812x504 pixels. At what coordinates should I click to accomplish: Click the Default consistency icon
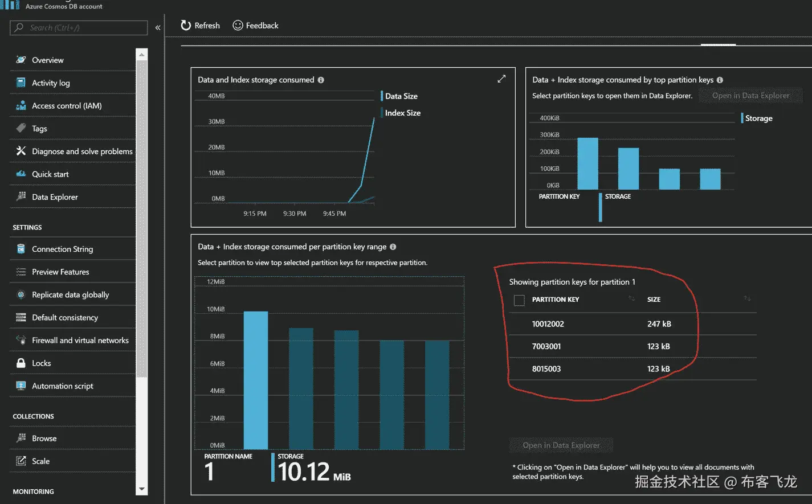tap(21, 317)
